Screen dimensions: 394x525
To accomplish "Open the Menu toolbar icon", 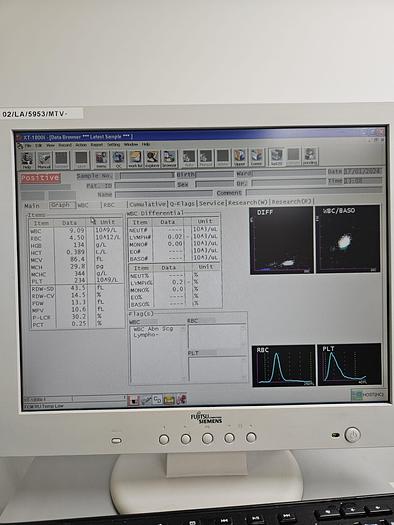I will [101, 159].
